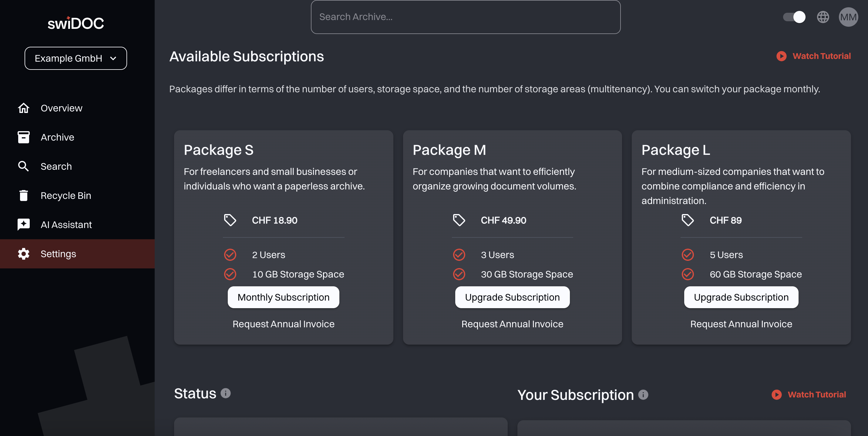868x436 pixels.
Task: Click the swiDOC logo
Action: (x=76, y=23)
